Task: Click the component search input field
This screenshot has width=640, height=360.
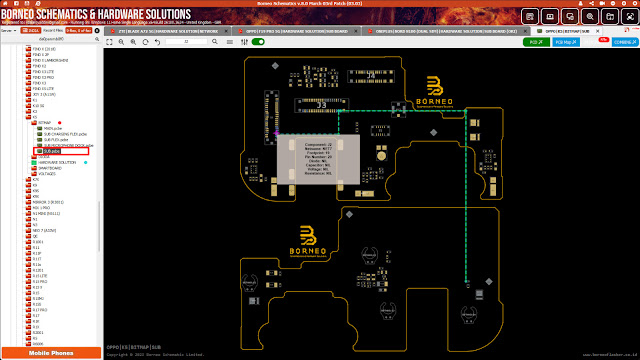Action: click(x=186, y=42)
